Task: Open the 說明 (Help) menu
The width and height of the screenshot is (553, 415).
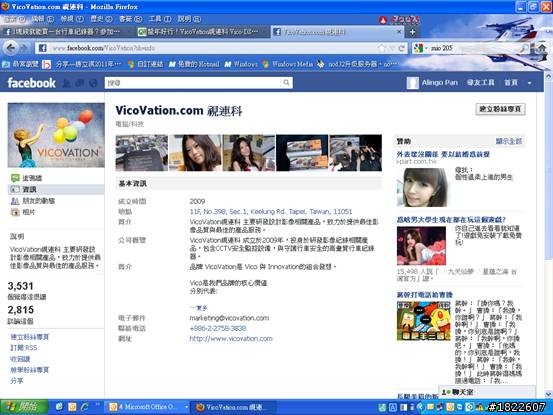Action: (x=189, y=19)
